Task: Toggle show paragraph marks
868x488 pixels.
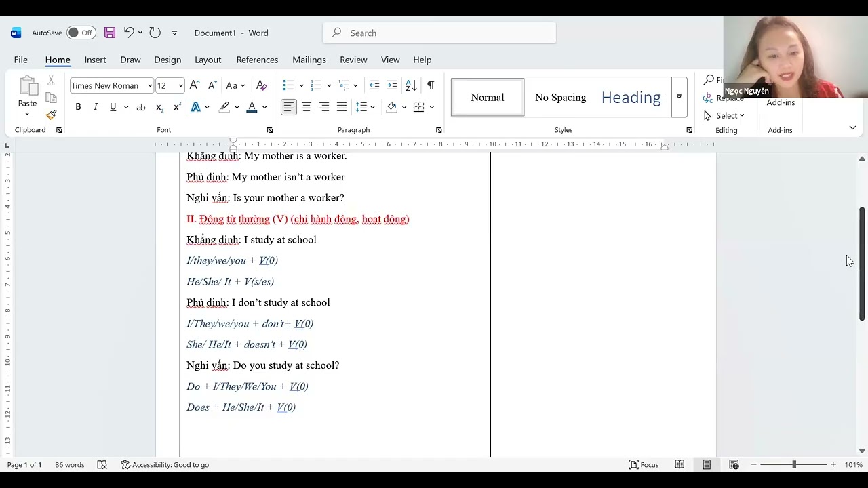Action: (x=430, y=85)
